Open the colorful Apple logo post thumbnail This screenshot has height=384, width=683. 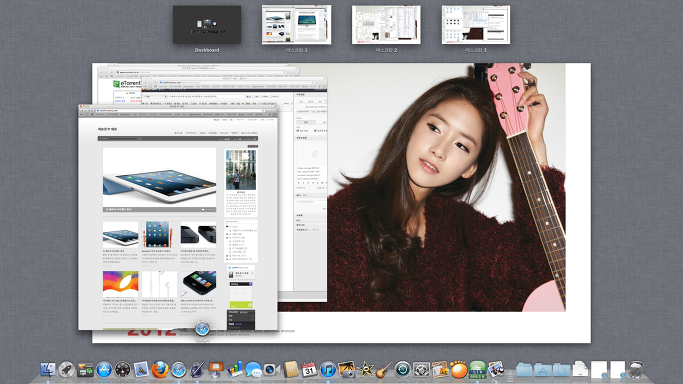coord(121,284)
